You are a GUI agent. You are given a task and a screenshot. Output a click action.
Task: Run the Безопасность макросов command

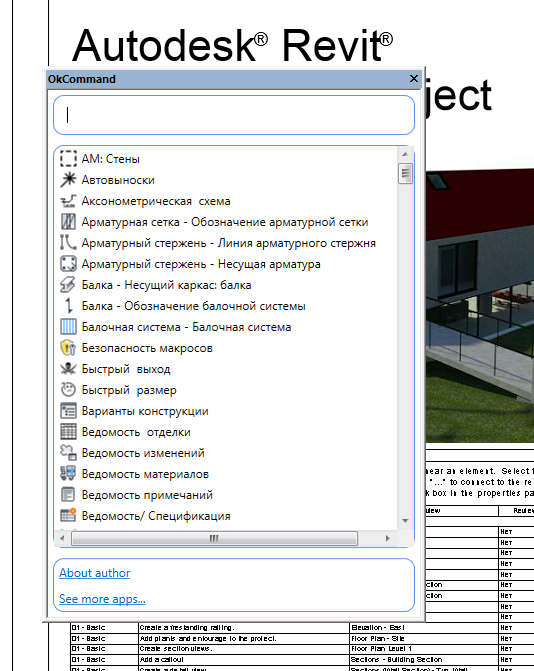tap(147, 347)
